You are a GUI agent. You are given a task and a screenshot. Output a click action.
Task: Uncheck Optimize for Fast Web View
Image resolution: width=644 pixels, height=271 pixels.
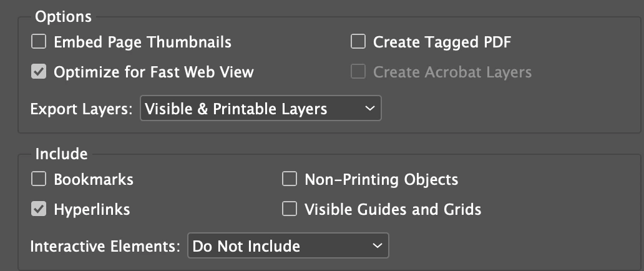(39, 72)
